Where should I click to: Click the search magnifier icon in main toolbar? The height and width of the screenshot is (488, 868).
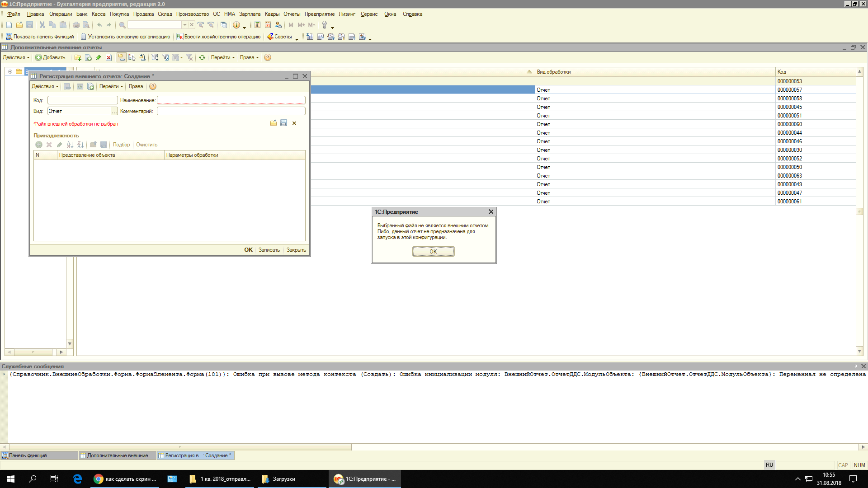point(122,25)
